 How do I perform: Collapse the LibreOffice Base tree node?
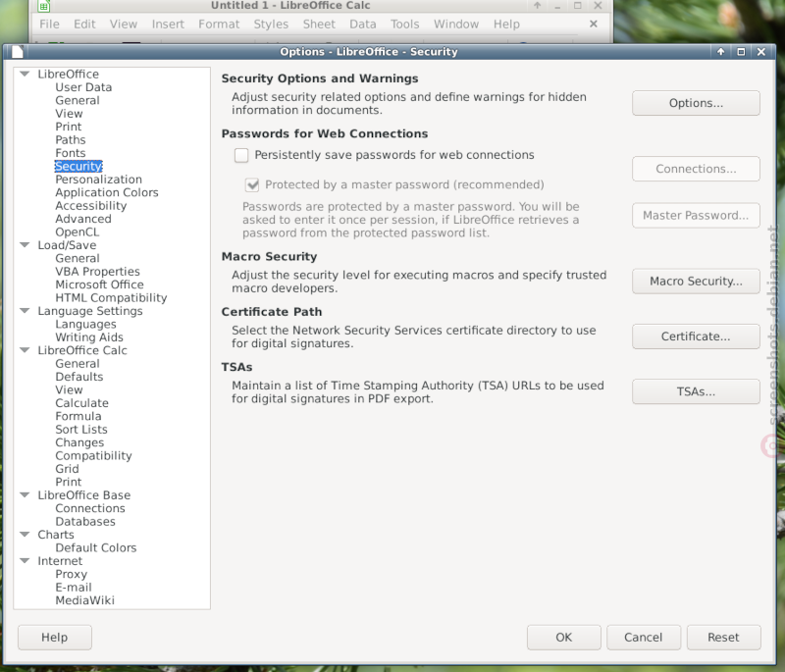[25, 494]
